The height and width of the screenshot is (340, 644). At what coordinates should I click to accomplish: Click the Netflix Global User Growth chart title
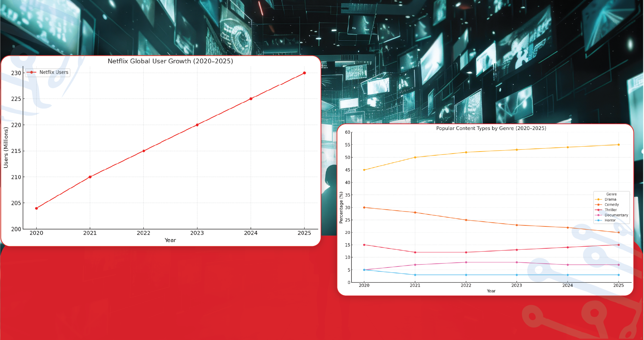(170, 61)
